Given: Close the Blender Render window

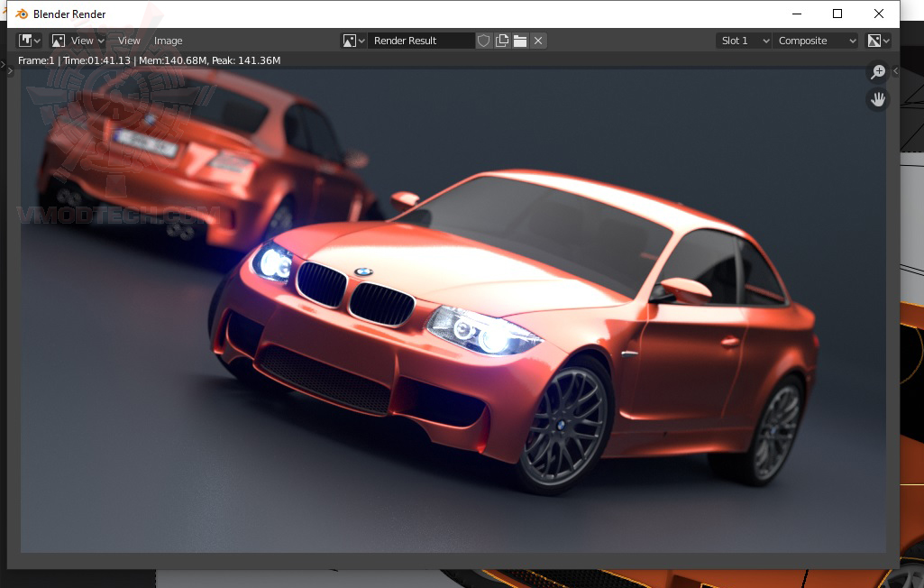Looking at the screenshot, I should coord(879,14).
